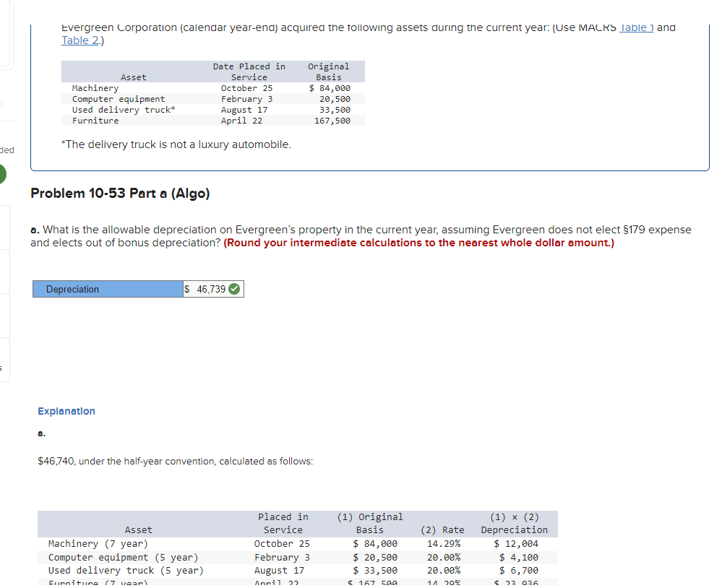This screenshot has width=722, height=588.
Task: Click the '(2) Rate' column header
Action: [442, 530]
